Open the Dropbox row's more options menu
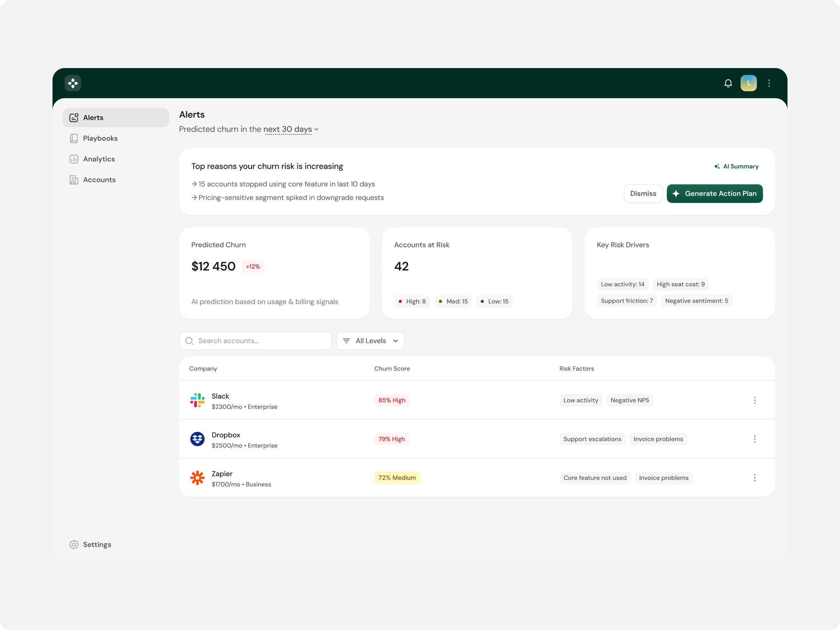This screenshot has height=630, width=840. pos(755,439)
